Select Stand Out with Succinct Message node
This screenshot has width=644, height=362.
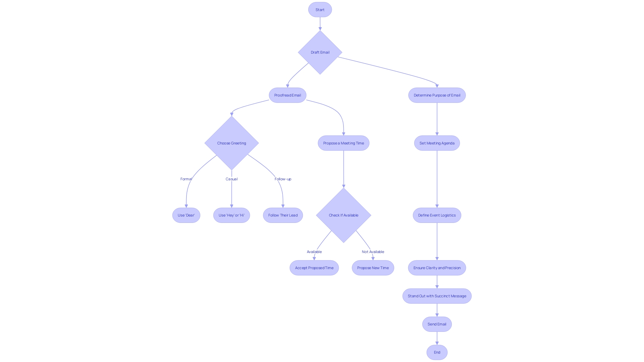pos(437,296)
